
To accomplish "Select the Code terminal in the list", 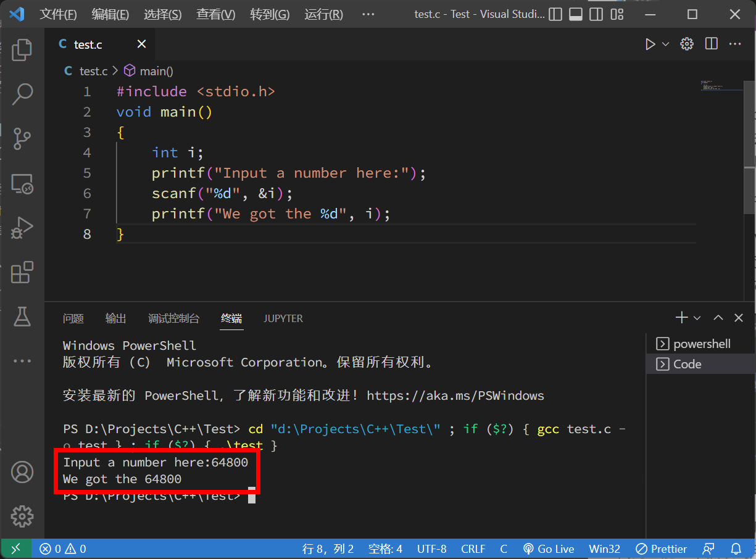I will (701, 364).
